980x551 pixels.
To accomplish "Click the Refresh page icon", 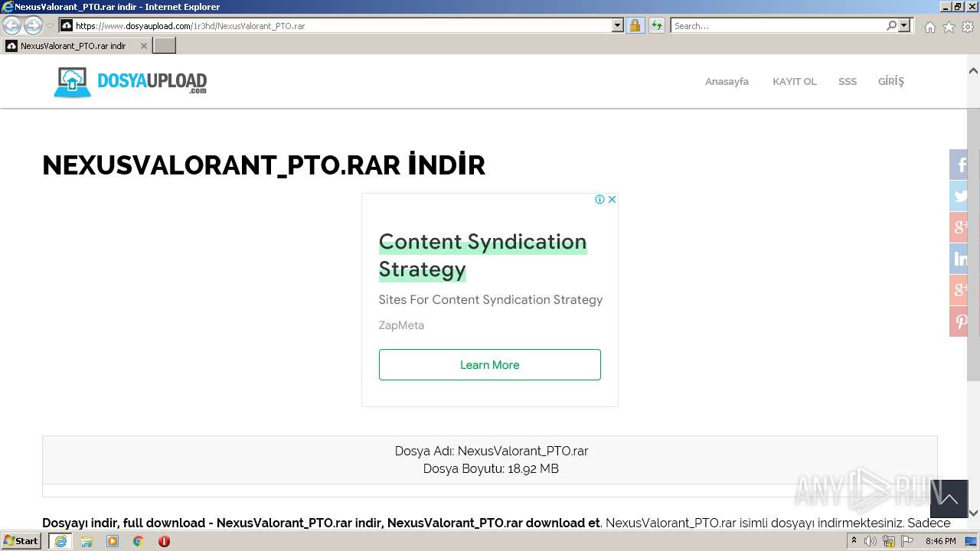I will (x=657, y=26).
